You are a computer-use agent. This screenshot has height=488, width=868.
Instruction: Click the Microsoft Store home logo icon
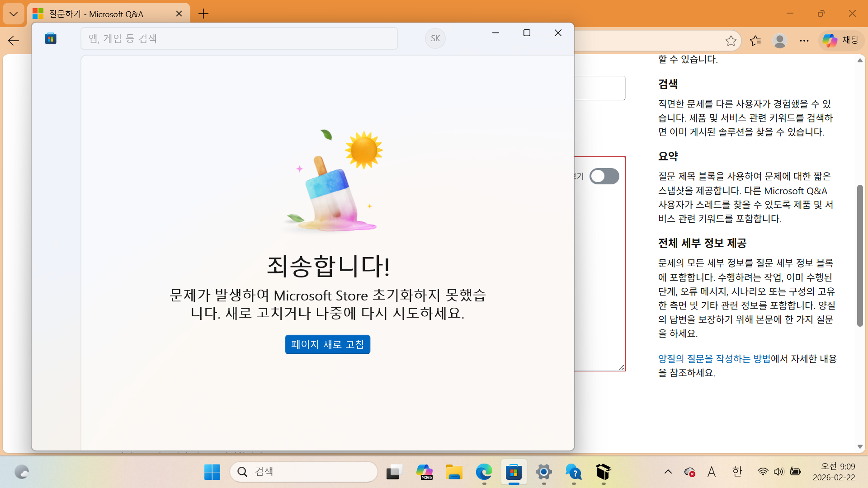pyautogui.click(x=51, y=39)
